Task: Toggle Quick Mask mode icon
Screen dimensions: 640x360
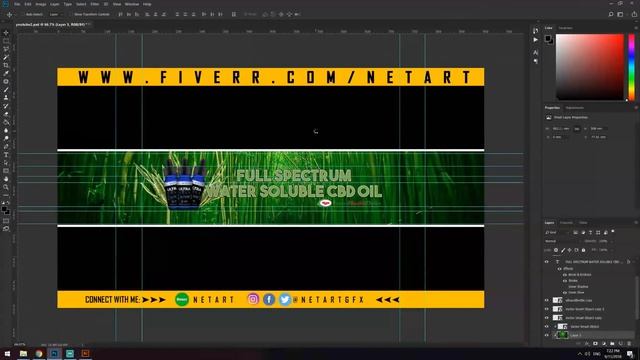Action: pyautogui.click(x=6, y=221)
